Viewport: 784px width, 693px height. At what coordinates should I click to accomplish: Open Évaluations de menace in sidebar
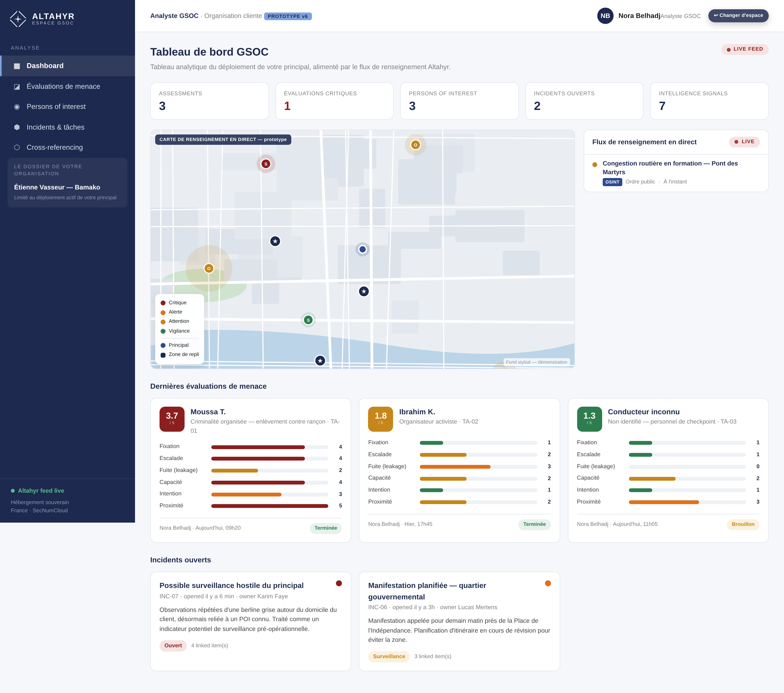(x=68, y=87)
